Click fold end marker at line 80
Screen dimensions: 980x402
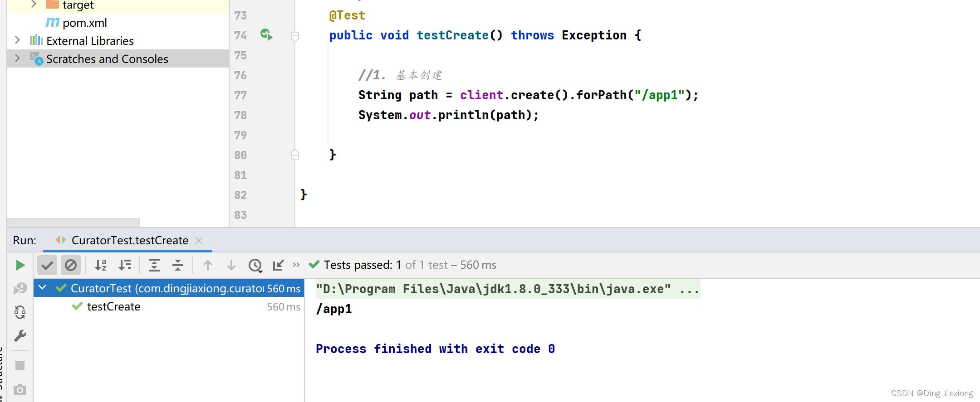[295, 155]
